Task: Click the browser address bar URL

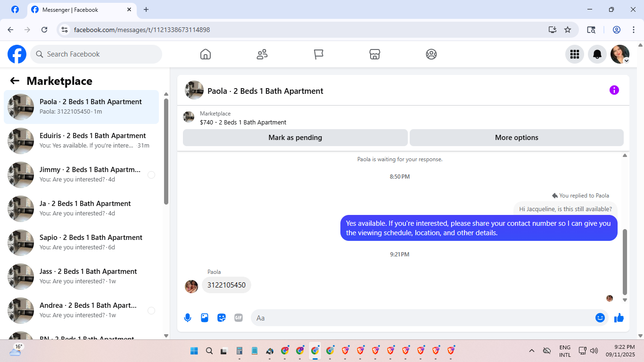Action: point(142,30)
